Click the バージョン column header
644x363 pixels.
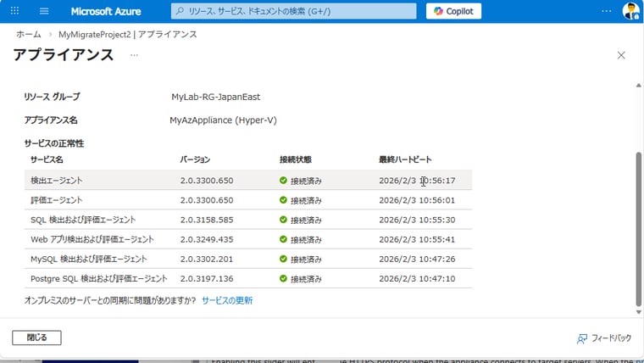[195, 159]
